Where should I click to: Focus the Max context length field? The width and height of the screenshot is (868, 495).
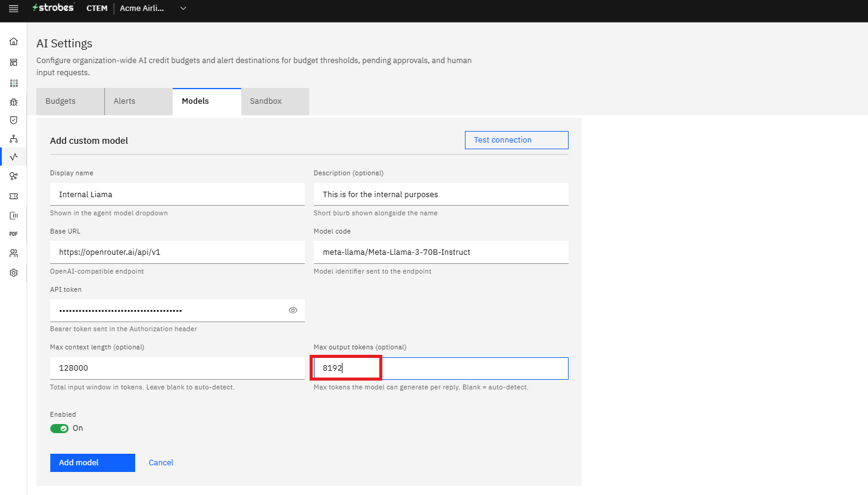(178, 368)
